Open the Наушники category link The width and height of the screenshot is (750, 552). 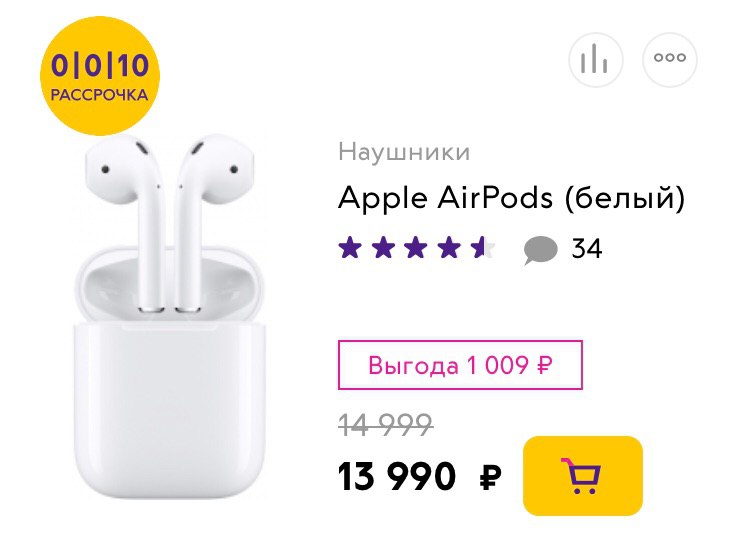coord(404,152)
